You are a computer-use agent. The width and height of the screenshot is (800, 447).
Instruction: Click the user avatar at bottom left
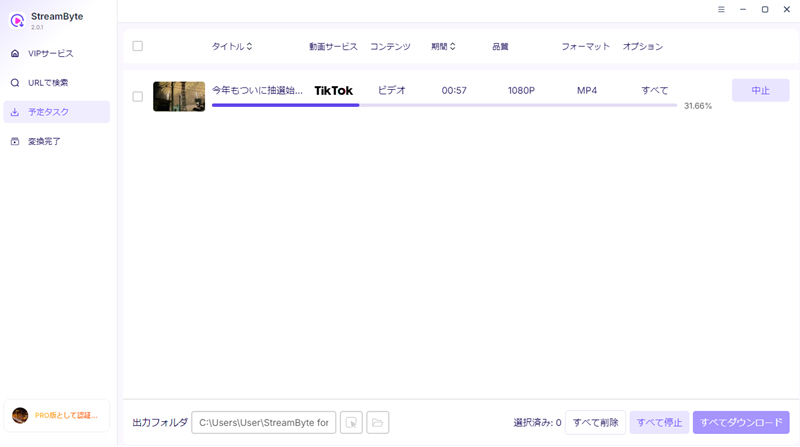(20, 415)
